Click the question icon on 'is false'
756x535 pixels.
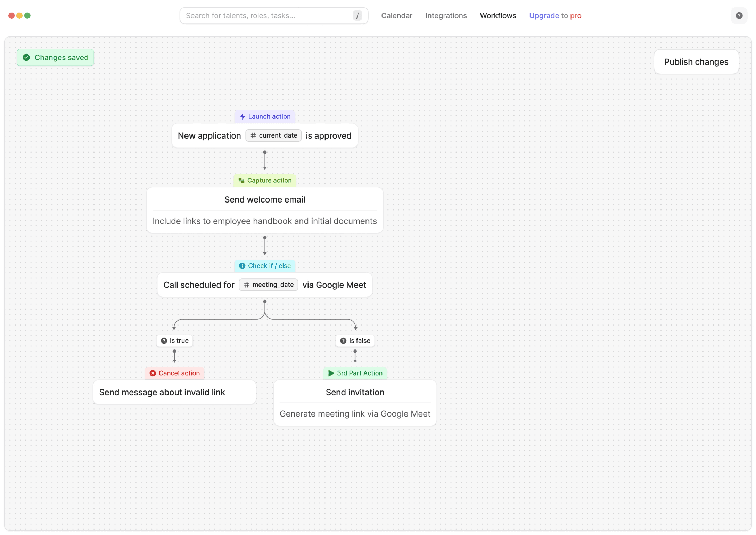tap(343, 341)
